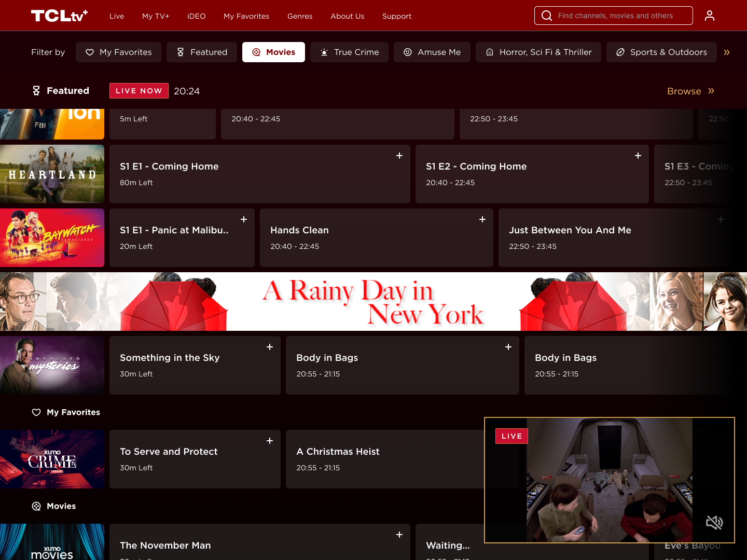Viewport: 747px width, 560px height.
Task: Click the search channels input field
Action: point(614,16)
